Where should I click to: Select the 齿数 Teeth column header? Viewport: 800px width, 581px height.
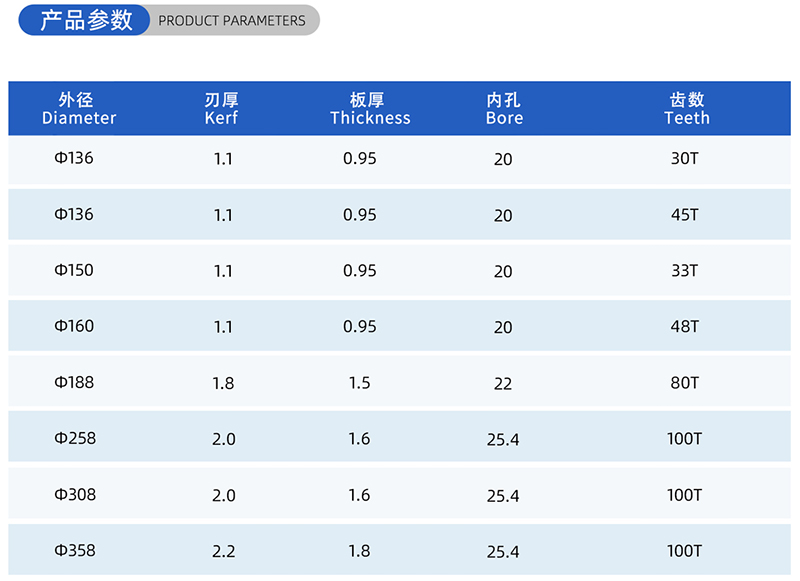[686, 109]
